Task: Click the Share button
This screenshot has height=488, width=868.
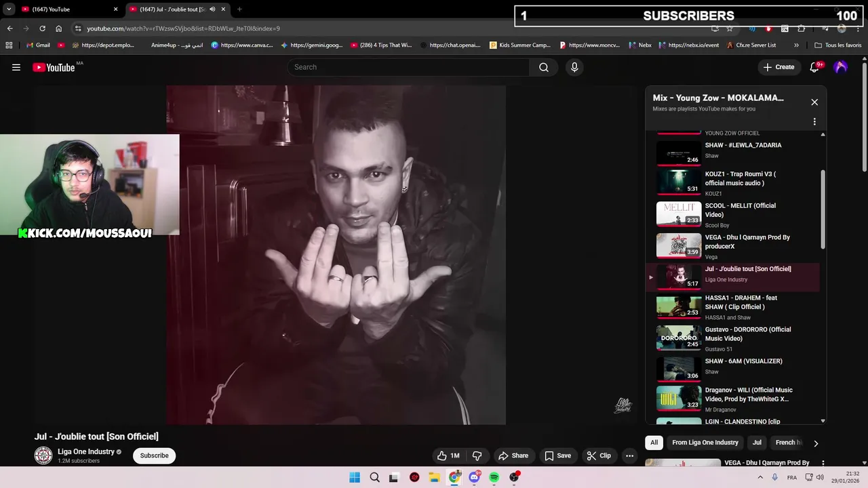Action: coord(513,455)
